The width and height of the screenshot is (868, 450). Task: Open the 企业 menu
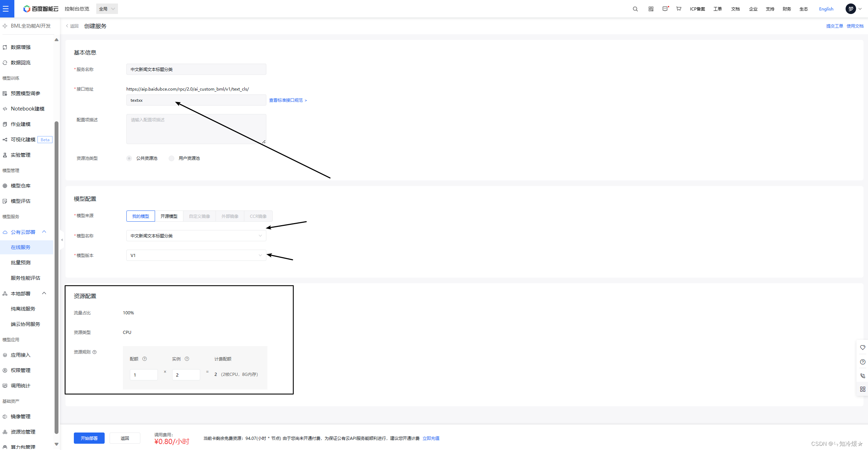(753, 9)
